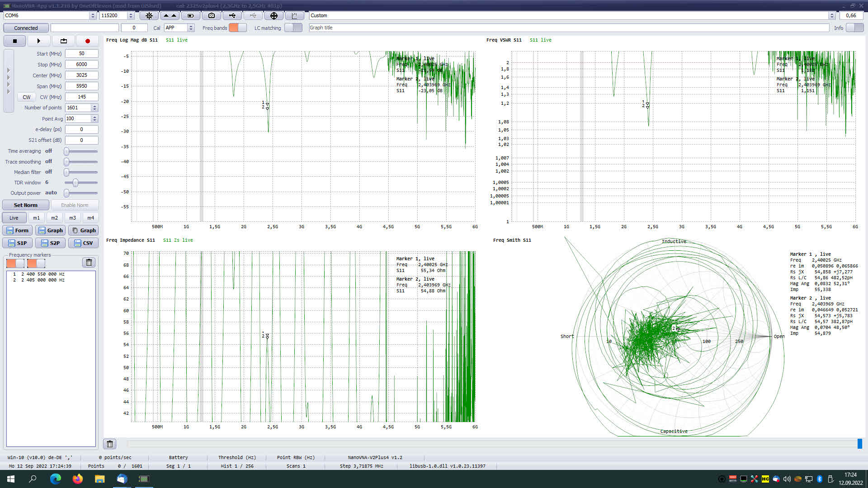This screenshot has width=868, height=488.
Task: Toggle the Info switch
Action: [x=854, y=28]
